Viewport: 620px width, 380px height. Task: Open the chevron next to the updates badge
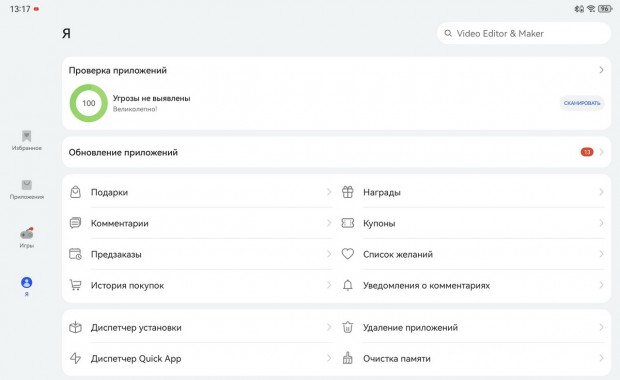(601, 152)
